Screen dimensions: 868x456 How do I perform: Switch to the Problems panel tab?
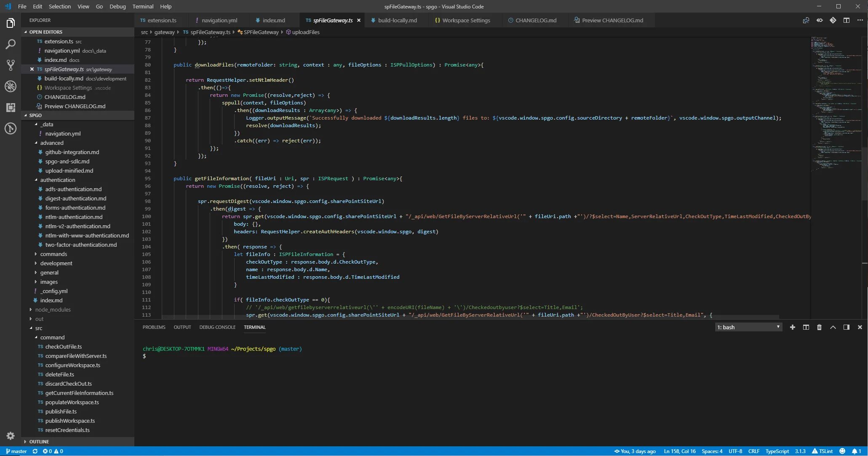(154, 327)
